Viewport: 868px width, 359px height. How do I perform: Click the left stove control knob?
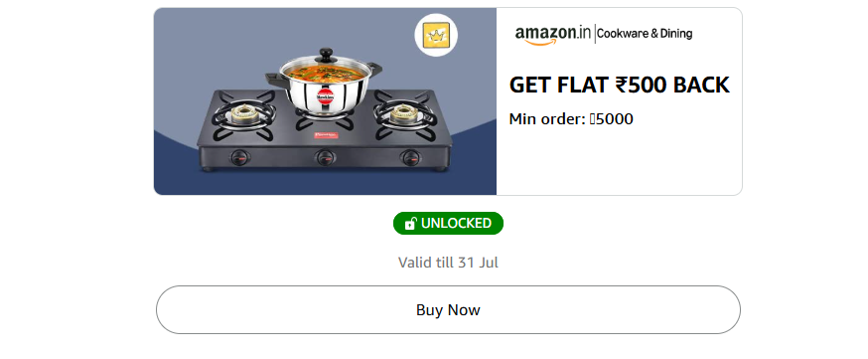238,157
